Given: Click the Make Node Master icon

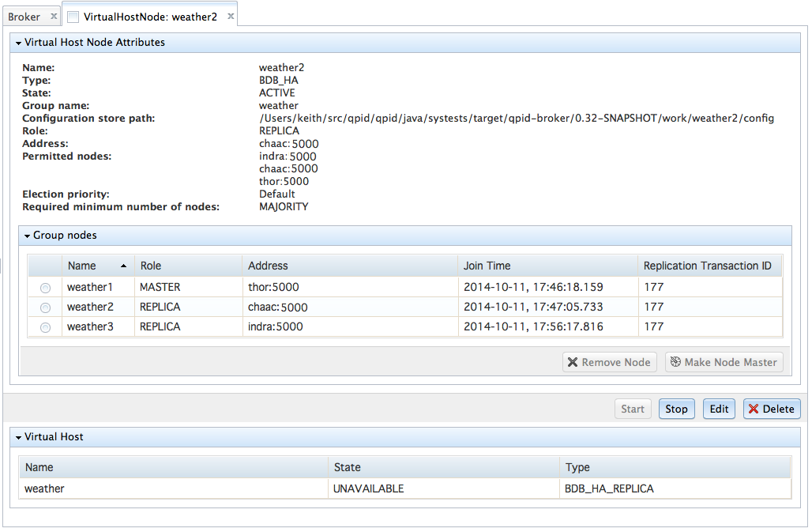Looking at the screenshot, I should (x=675, y=362).
